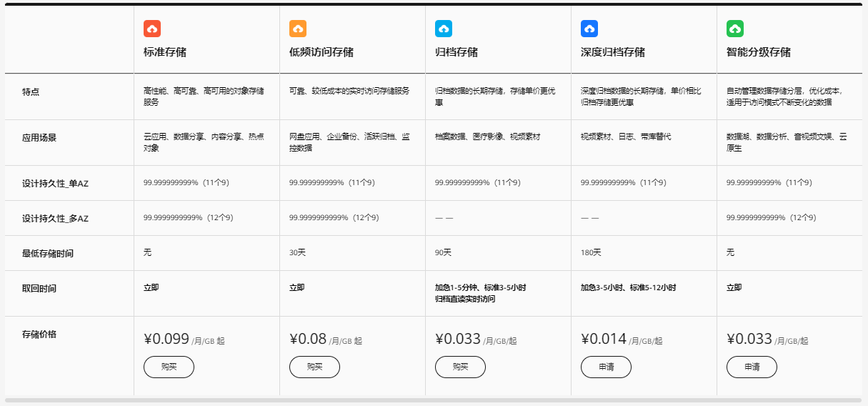Click the 设计持久性_单AZ row label
The image size is (868, 406).
55,184
